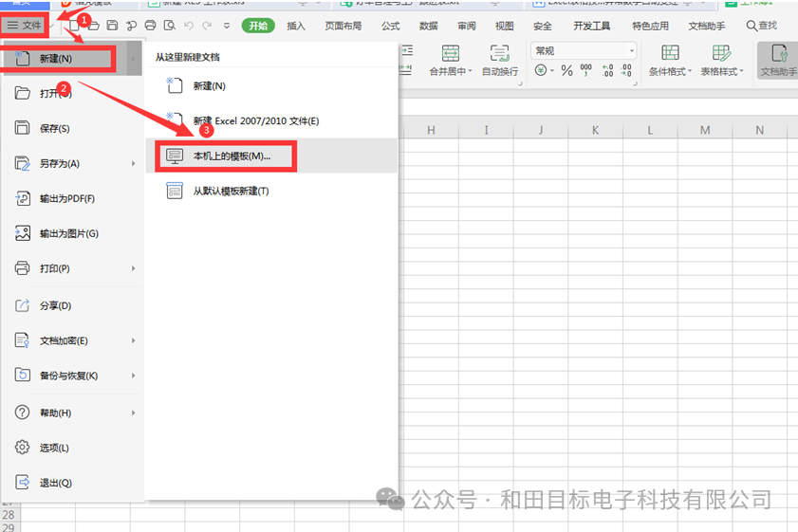Select 本机上的模板(M)... entry
Viewport: 798px width, 532px height.
(271, 156)
